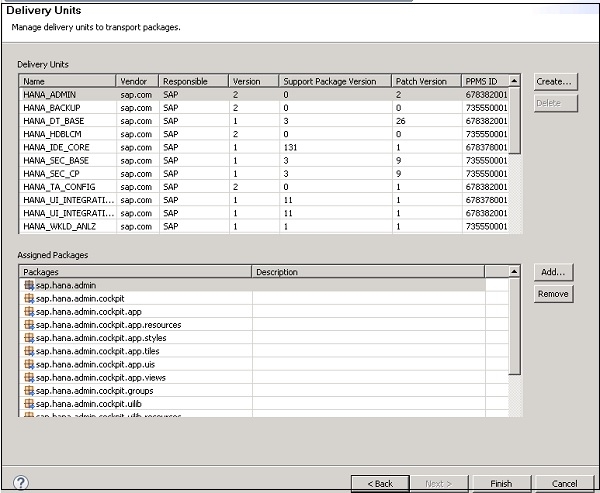Click Create... delivery unit button

point(555,82)
